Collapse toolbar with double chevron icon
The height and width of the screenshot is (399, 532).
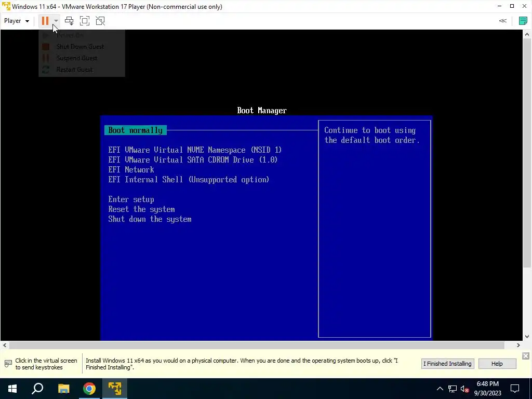502,21
